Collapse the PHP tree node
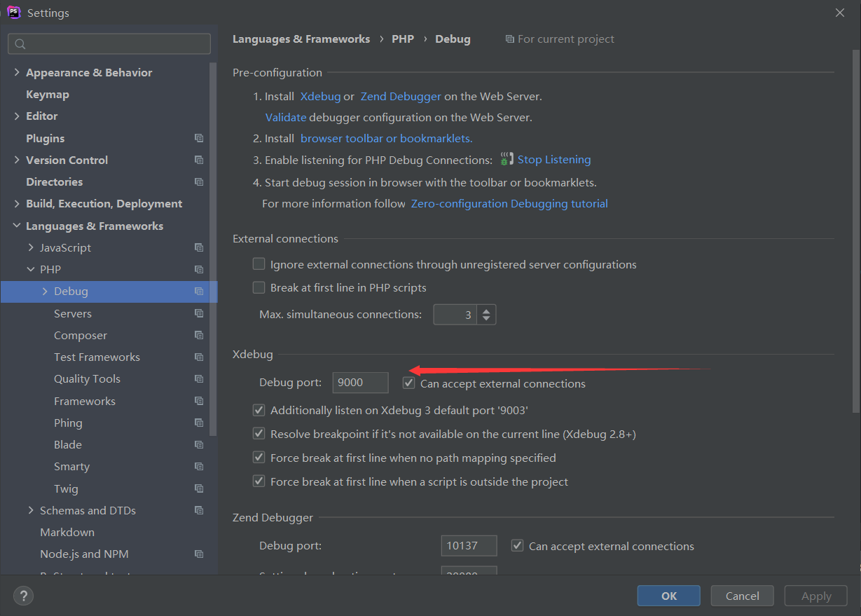Screen dimensions: 861x616 (x=31, y=270)
